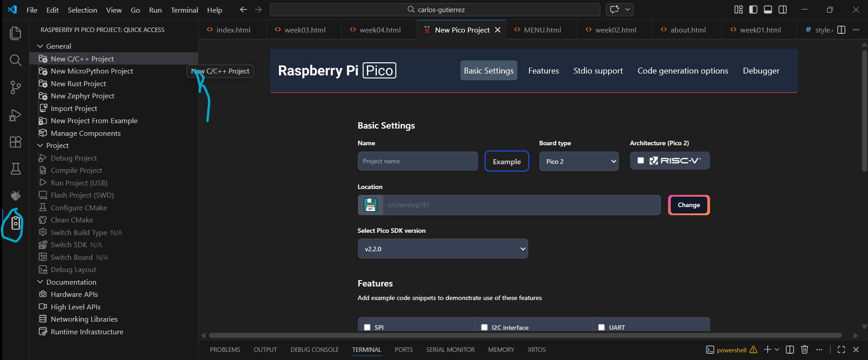Enable the SPI feature checkbox
Viewport: 868px width, 360px height.
coord(367,328)
